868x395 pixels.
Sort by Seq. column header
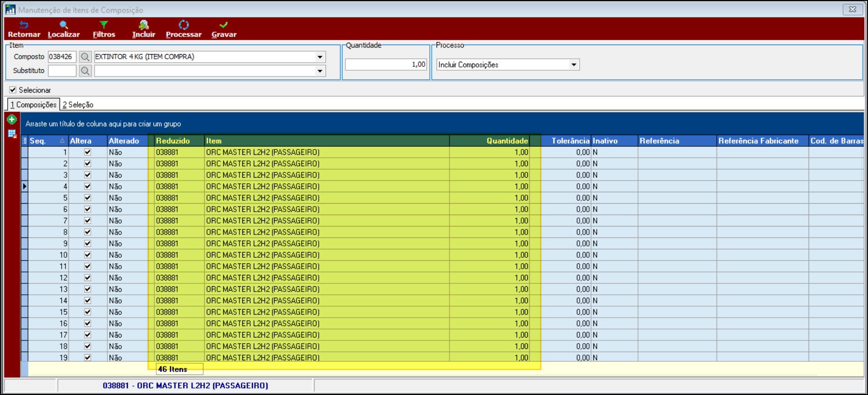coord(48,141)
